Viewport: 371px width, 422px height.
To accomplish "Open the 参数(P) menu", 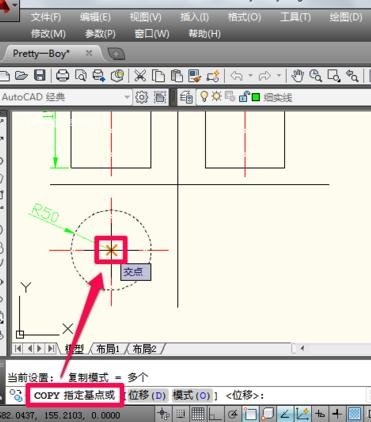I will (x=100, y=34).
